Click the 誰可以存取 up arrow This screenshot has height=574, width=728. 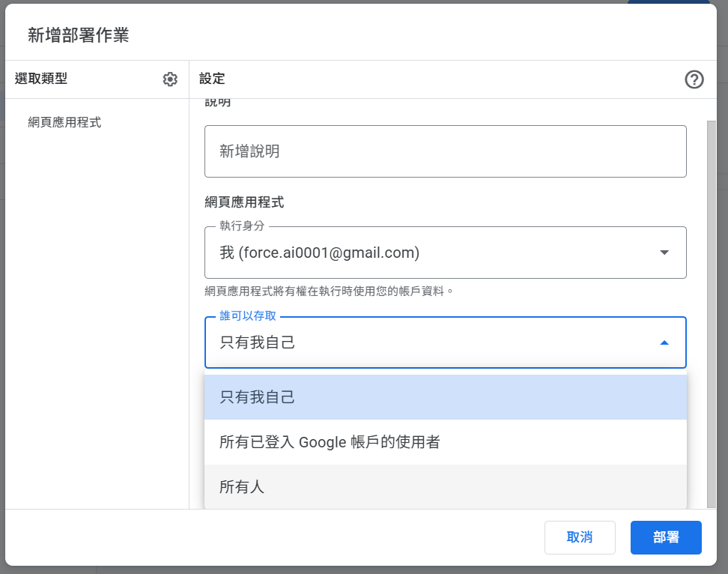coord(664,342)
